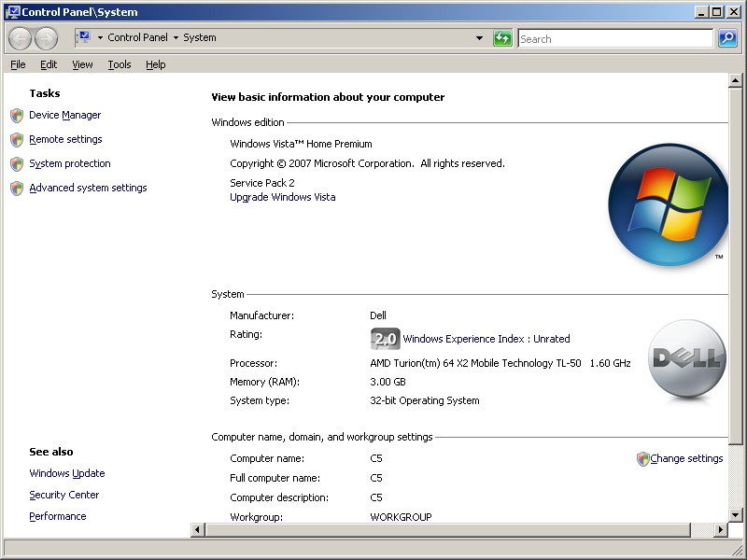The height and width of the screenshot is (560, 747).
Task: Click the shield icon next to Advanced system settings
Action: click(17, 189)
